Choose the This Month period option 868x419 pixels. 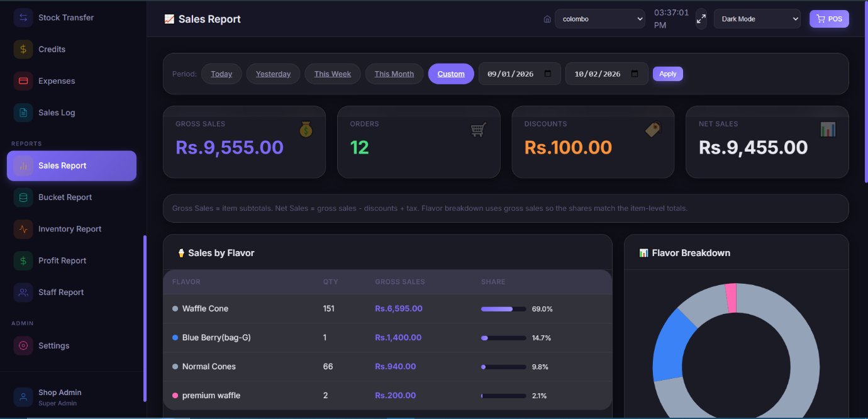point(394,74)
